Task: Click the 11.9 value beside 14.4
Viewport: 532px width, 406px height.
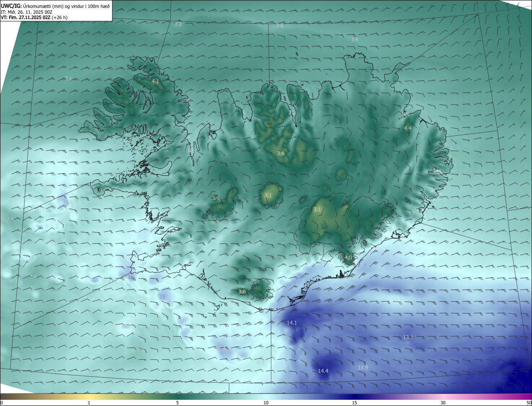Action: 363,367
